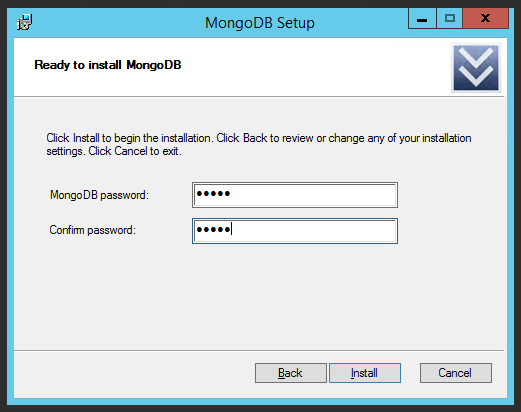Click the blue download arrow banner icon
Image resolution: width=521 pixels, height=412 pixels.
coord(476,68)
